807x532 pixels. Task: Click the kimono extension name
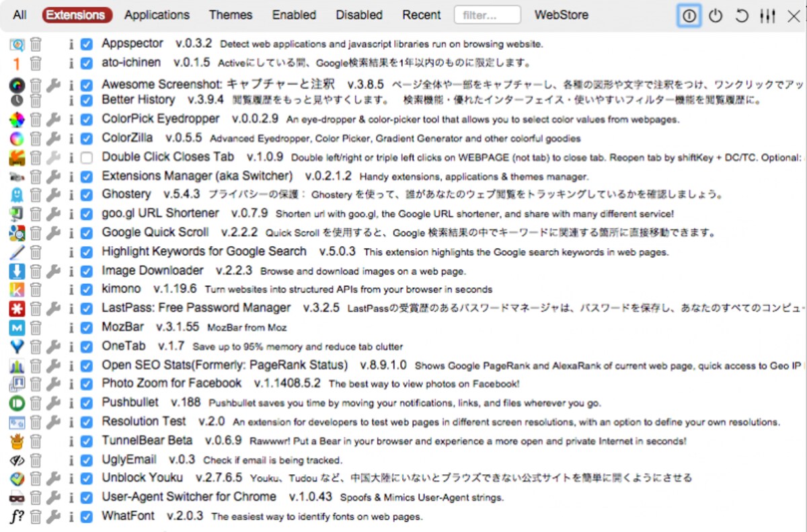[x=121, y=289]
